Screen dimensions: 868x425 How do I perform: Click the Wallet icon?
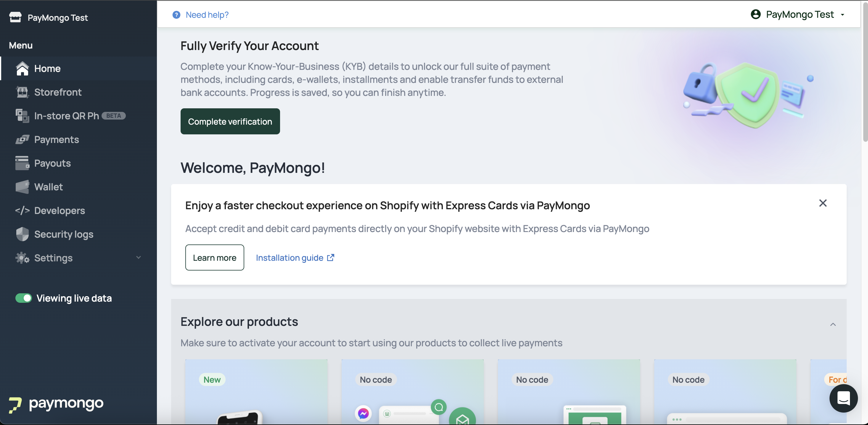coord(22,187)
